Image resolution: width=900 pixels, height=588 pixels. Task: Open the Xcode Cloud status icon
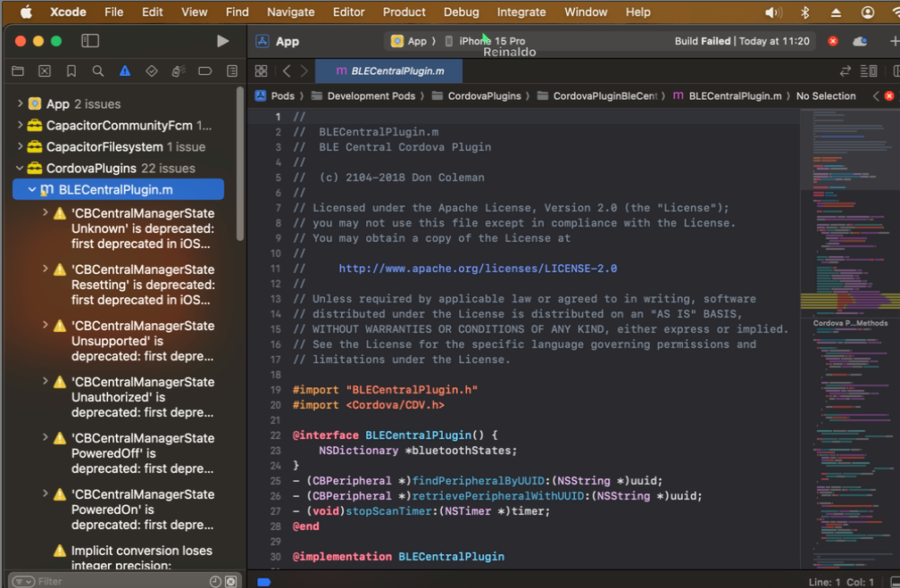(x=860, y=41)
